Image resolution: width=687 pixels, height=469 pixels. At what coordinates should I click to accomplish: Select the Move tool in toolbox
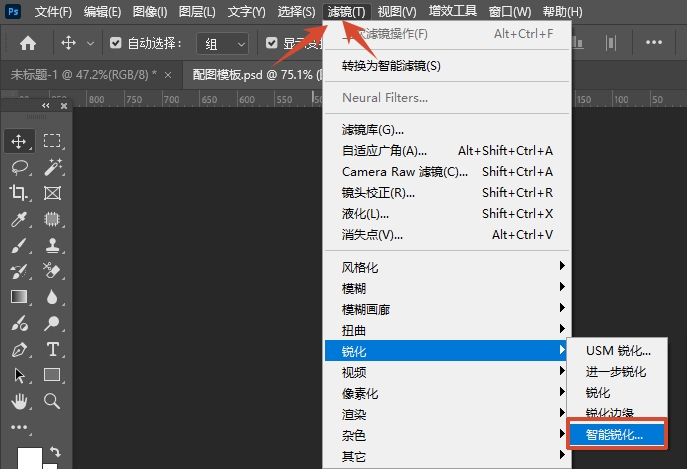pos(19,141)
